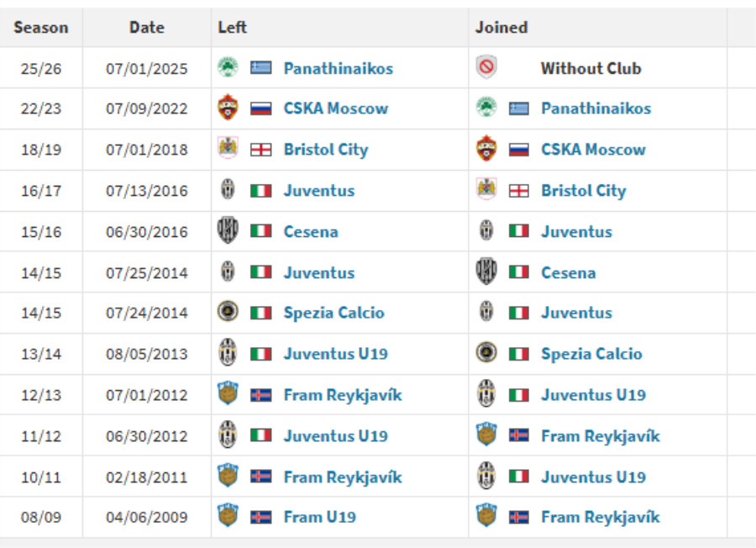Open the Cesena link in Joined column
The width and height of the screenshot is (756, 548).
569,273
